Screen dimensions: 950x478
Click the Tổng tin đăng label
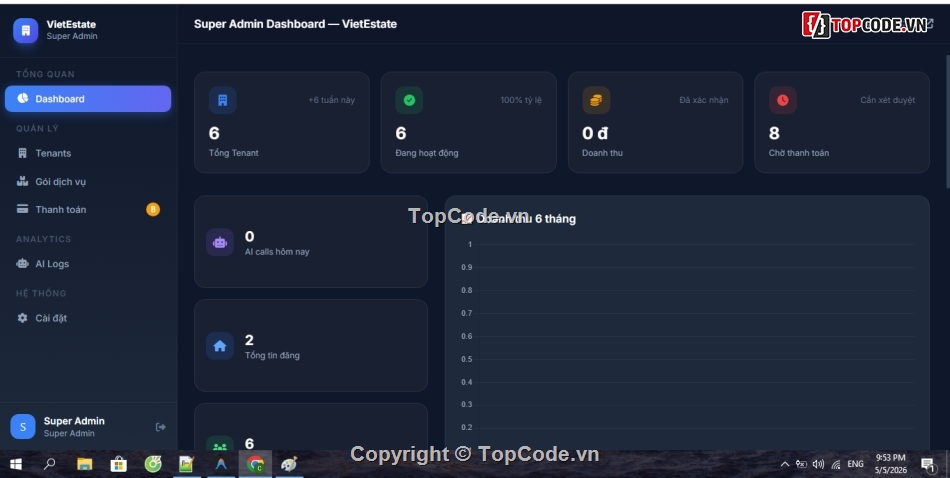[272, 355]
